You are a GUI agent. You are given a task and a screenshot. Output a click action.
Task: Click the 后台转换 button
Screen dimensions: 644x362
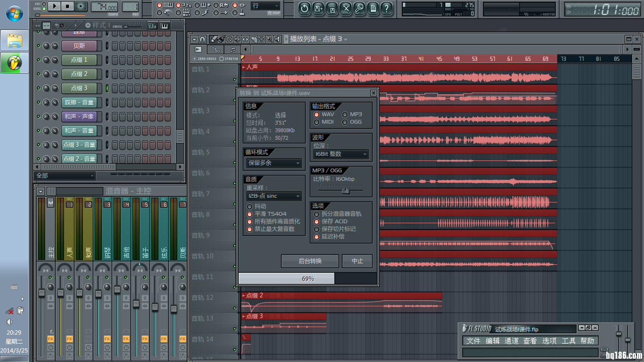(310, 261)
